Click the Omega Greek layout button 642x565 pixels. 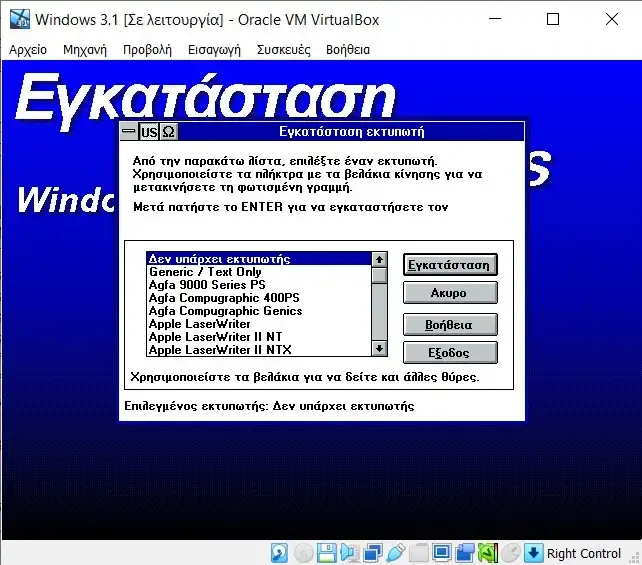tap(168, 132)
